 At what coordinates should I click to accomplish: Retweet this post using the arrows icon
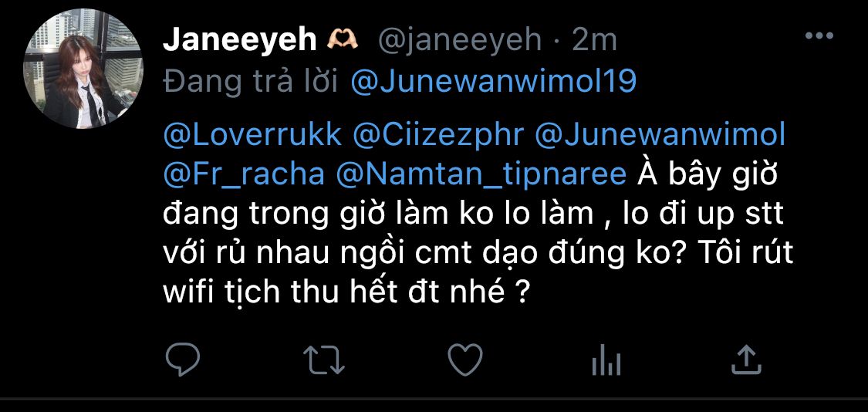[x=324, y=360]
